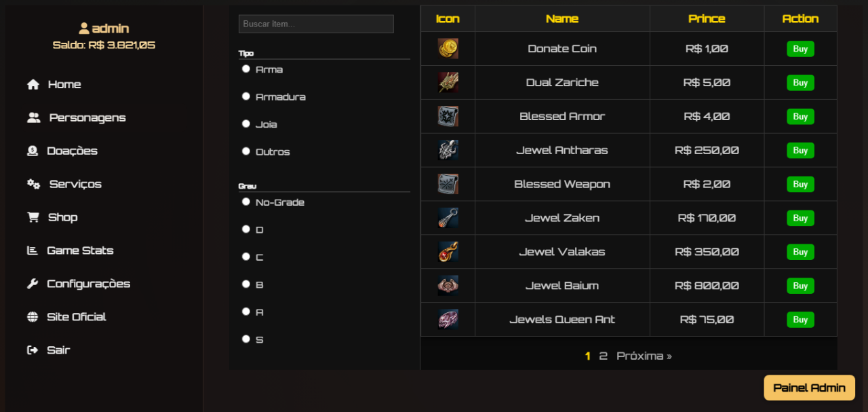Jump to page 2 of results

tap(603, 356)
